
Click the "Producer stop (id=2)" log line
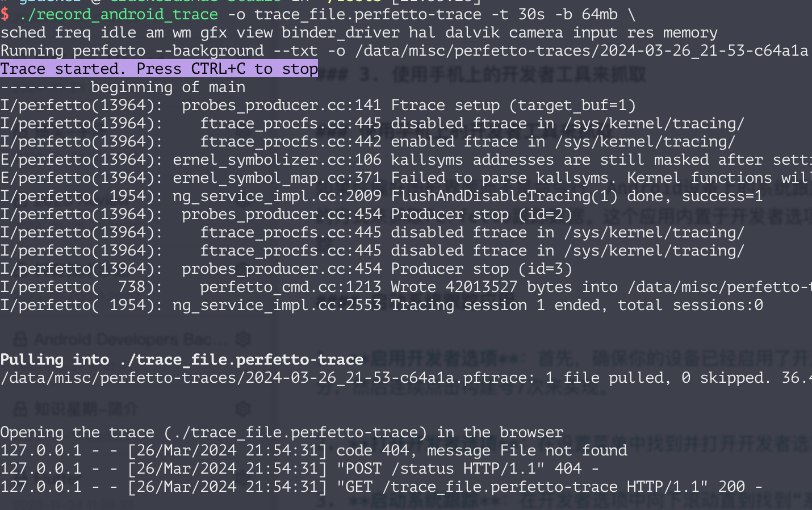[x=482, y=214]
